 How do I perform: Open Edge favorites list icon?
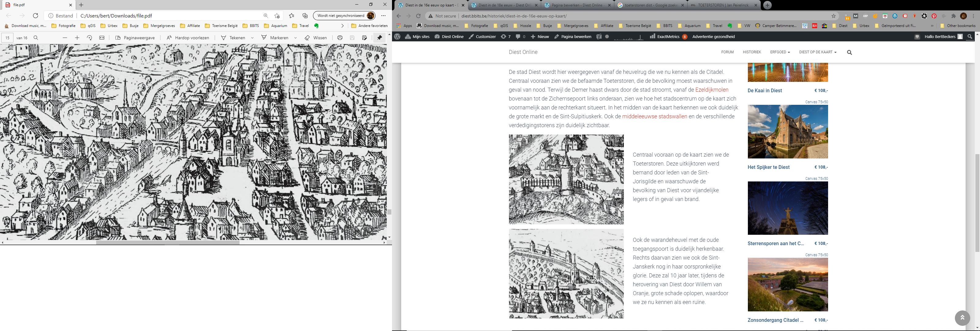292,16
